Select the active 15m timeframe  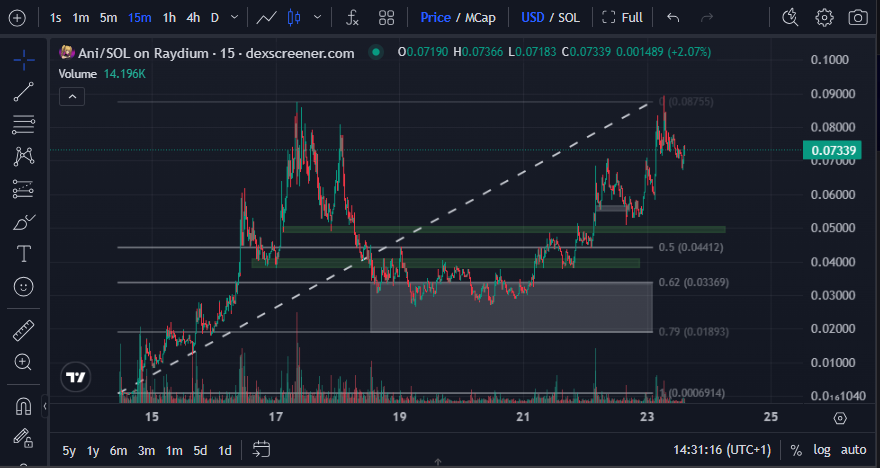(140, 18)
